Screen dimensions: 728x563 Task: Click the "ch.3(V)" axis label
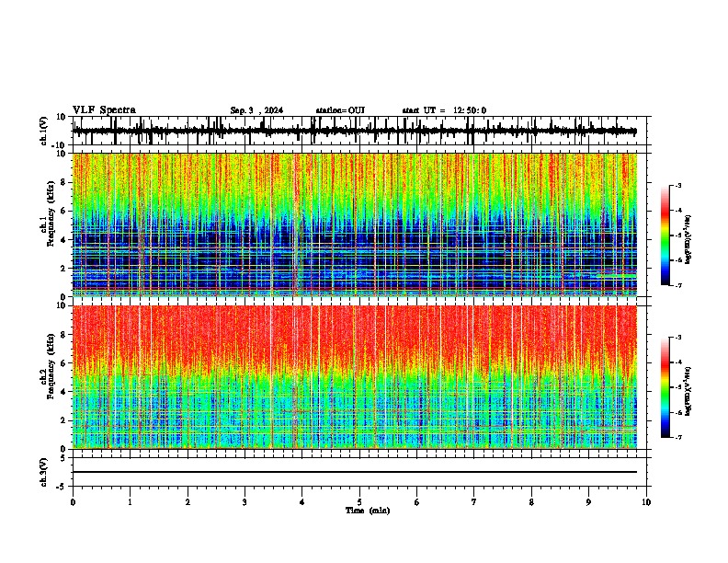pos(43,473)
